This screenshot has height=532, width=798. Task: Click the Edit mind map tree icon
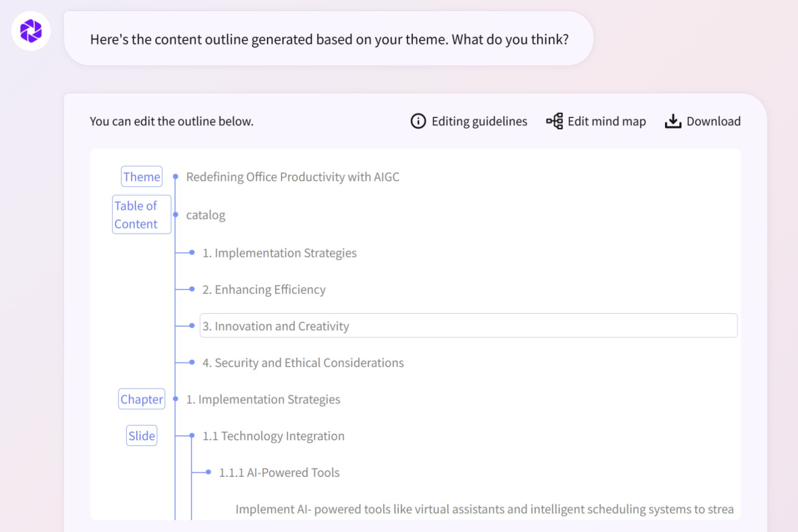point(554,121)
